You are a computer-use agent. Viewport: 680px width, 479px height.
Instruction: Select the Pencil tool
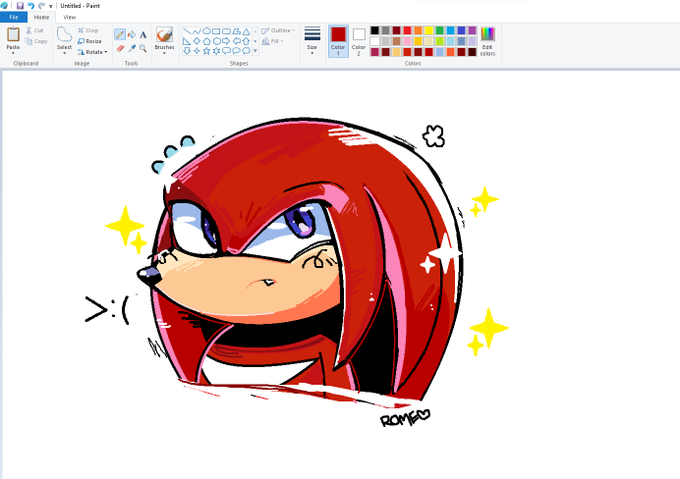120,34
